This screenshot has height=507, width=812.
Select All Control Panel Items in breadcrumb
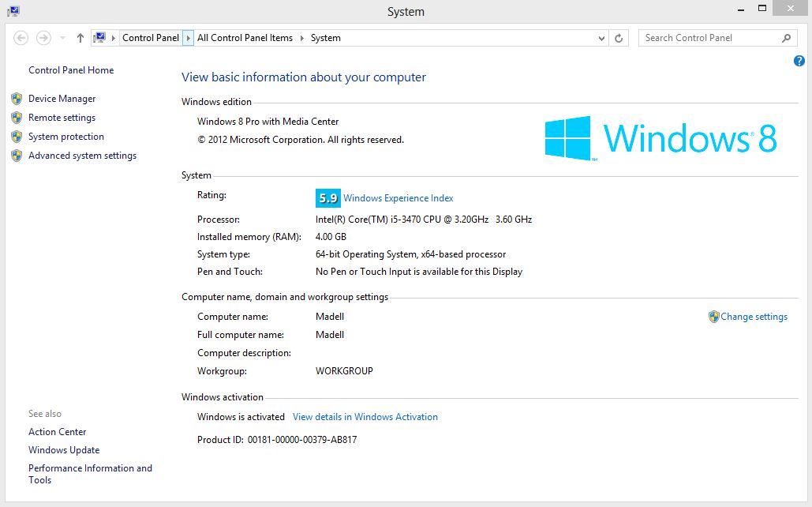click(244, 37)
